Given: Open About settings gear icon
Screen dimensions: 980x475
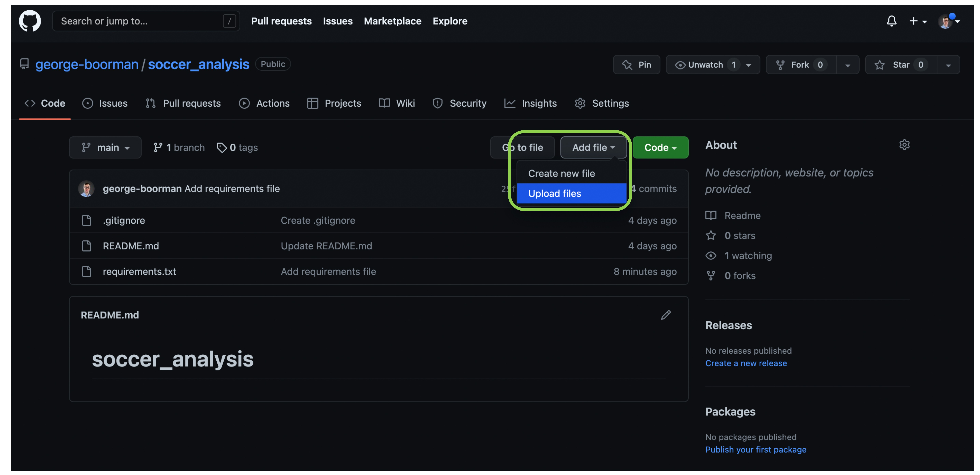Looking at the screenshot, I should click(x=904, y=145).
